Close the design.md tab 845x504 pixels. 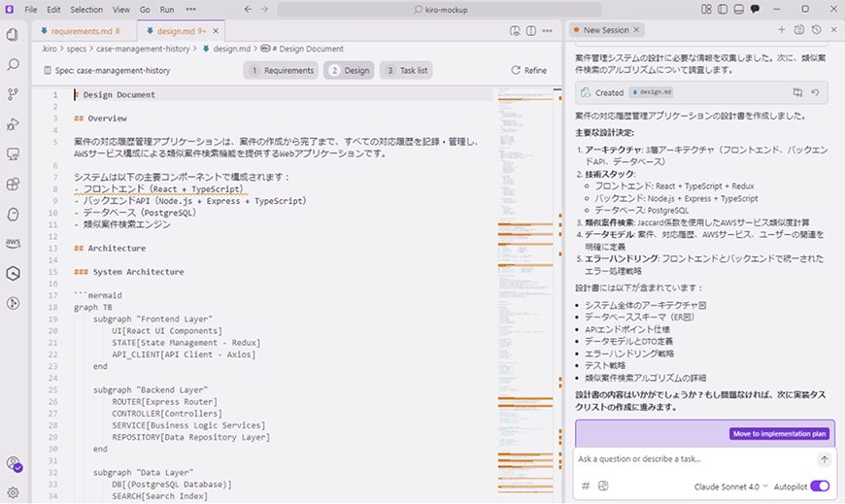pos(216,31)
